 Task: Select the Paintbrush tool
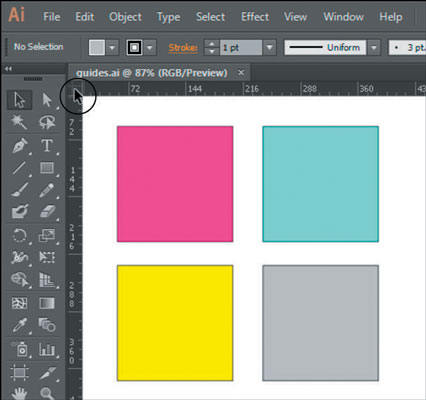coord(19,190)
